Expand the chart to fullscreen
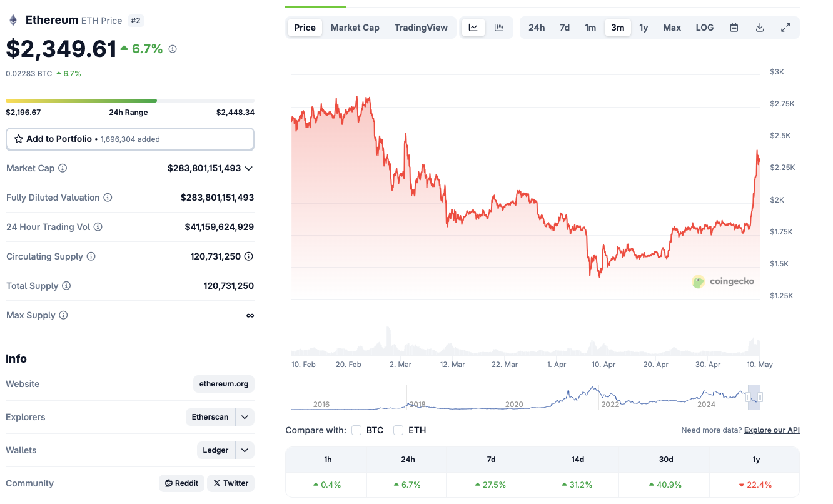The height and width of the screenshot is (504, 833). (x=785, y=28)
